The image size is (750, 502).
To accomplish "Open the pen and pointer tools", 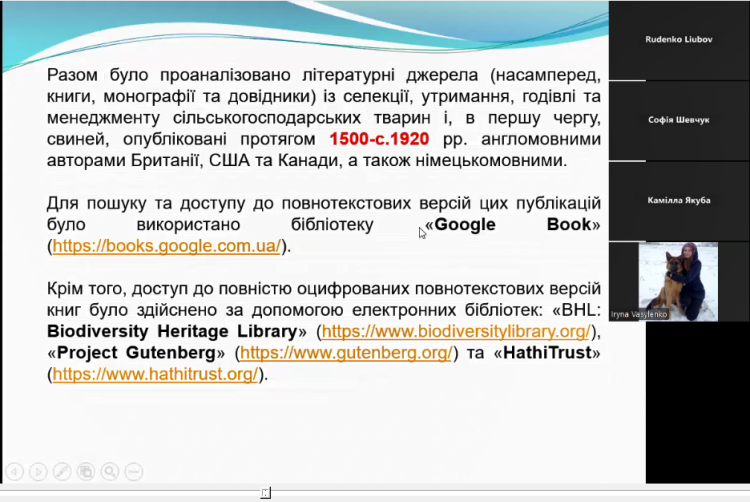I will 62,472.
